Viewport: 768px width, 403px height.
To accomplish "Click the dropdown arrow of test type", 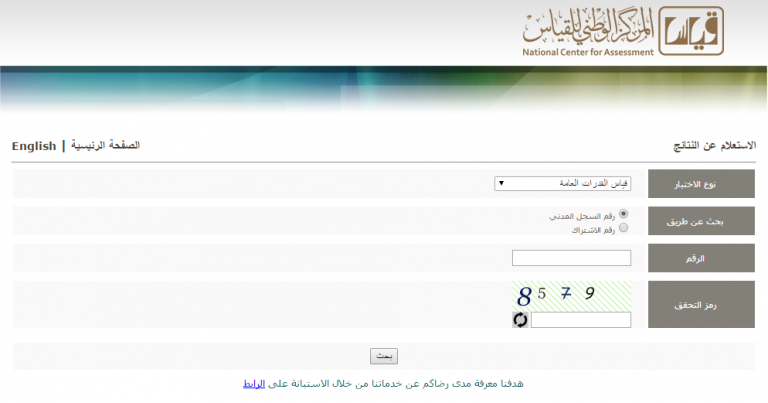I will tap(501, 183).
